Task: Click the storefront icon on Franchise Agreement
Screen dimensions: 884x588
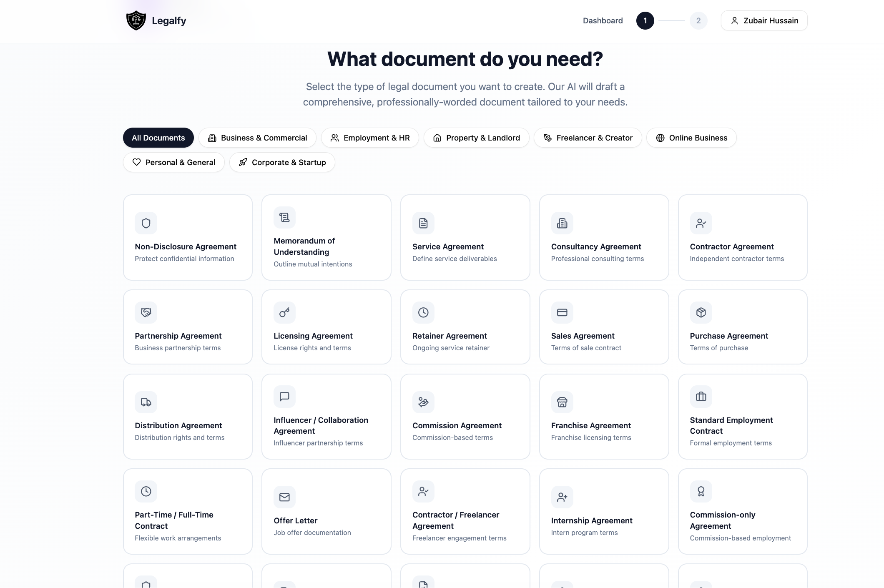Action: click(x=562, y=402)
